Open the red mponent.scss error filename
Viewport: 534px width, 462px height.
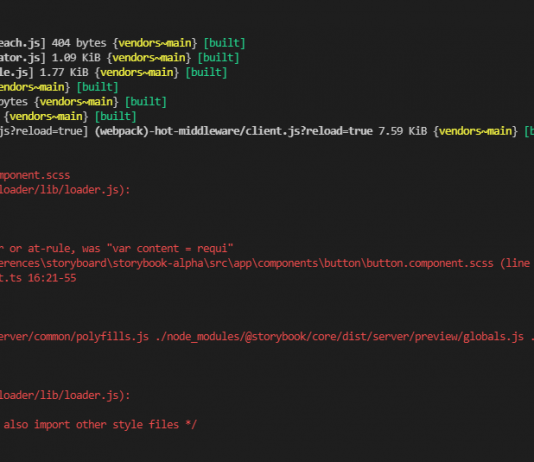pos(35,175)
